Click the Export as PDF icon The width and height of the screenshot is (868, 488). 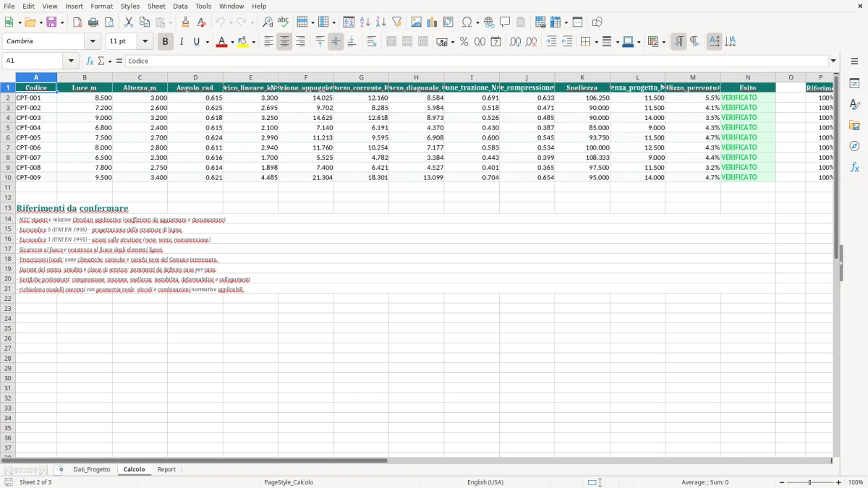77,22
